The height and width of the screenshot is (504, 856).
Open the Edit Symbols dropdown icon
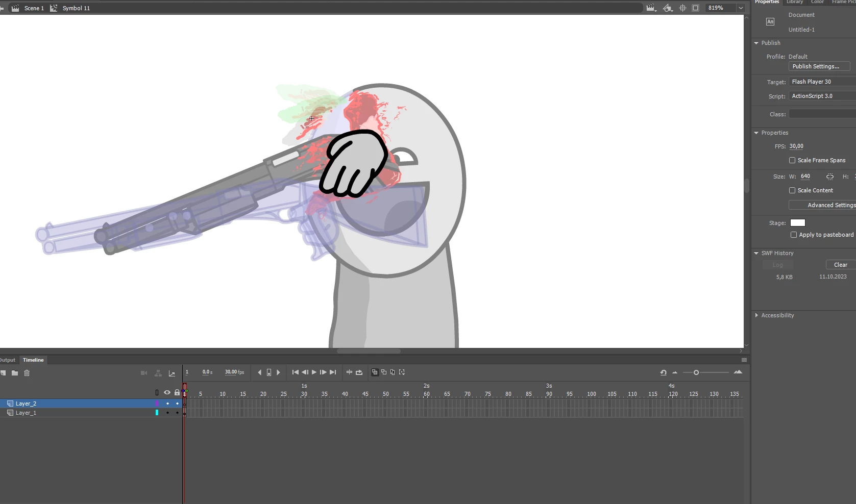[x=668, y=8]
